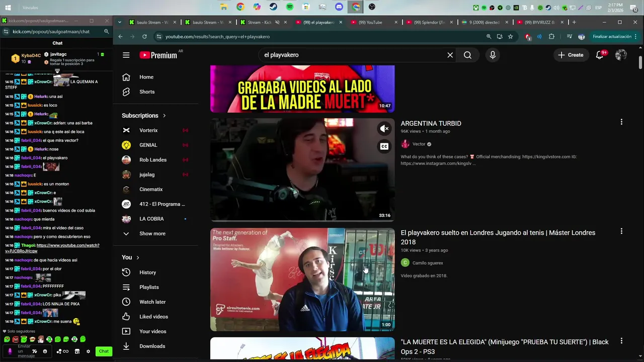Switch to the (99) YouTube tab
This screenshot has height=362, width=644.
[x=370, y=22]
